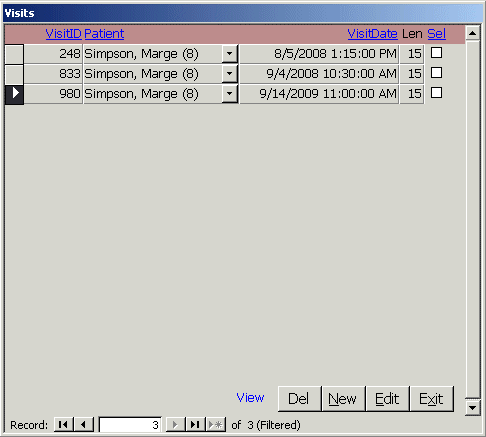This screenshot has height=437, width=486.
Task: Click the Del button
Action: (299, 399)
